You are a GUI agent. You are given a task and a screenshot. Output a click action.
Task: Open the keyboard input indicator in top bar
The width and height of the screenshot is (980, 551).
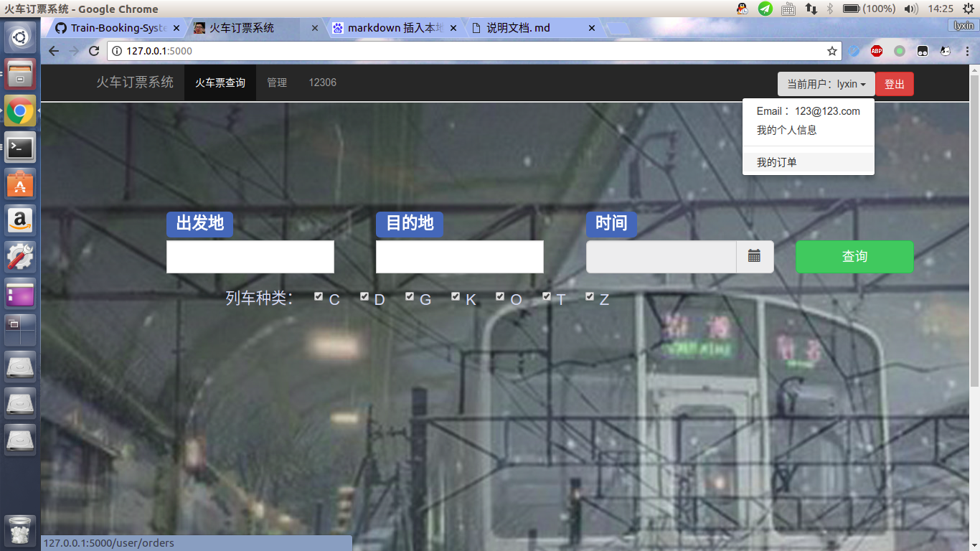(x=788, y=9)
